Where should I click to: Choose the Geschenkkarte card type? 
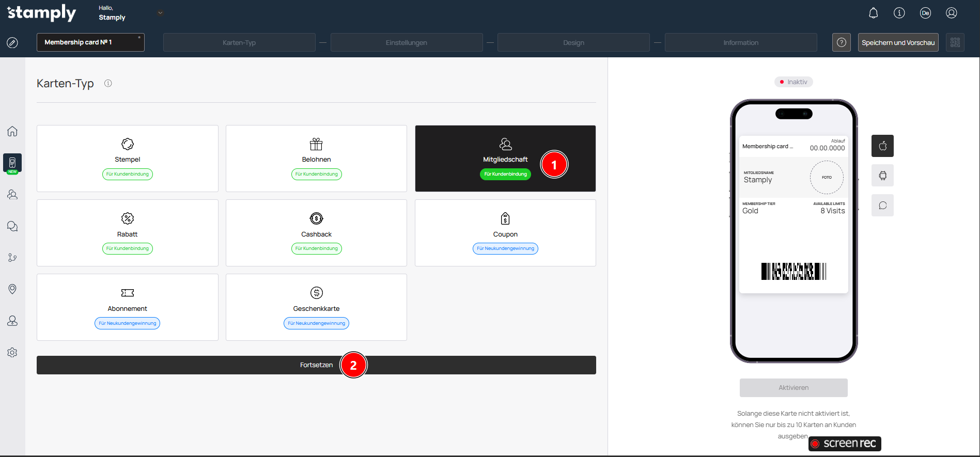pyautogui.click(x=316, y=307)
